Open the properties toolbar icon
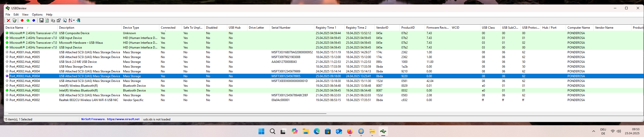Screen dimensions: 644x137 click(59, 21)
